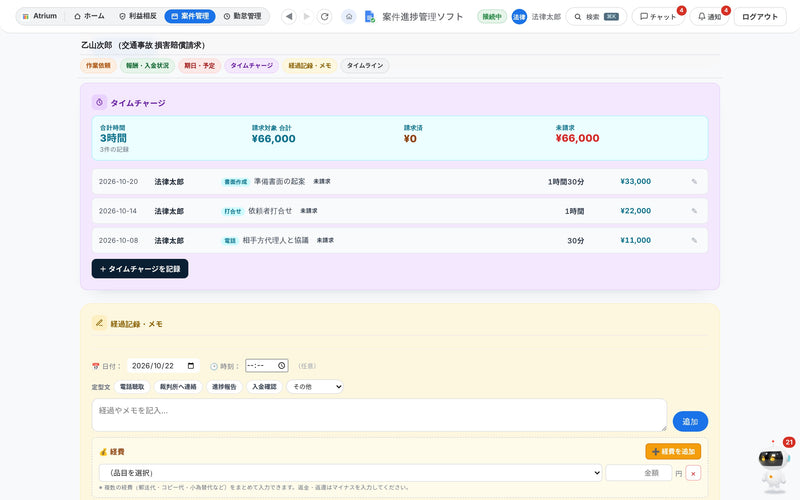Switch to the 勤怠管理 tab
The image size is (800, 500).
(x=242, y=16)
